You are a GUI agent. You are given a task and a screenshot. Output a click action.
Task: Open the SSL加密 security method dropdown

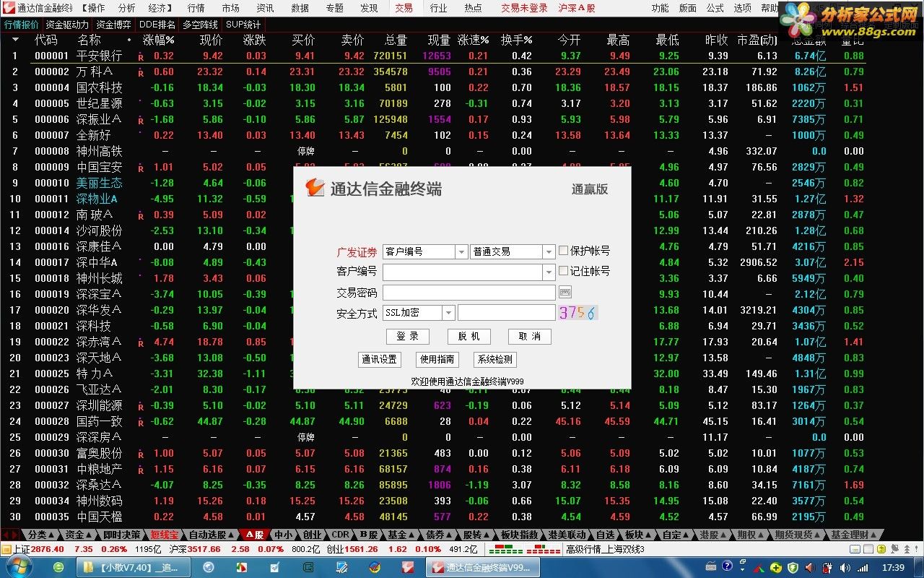448,313
